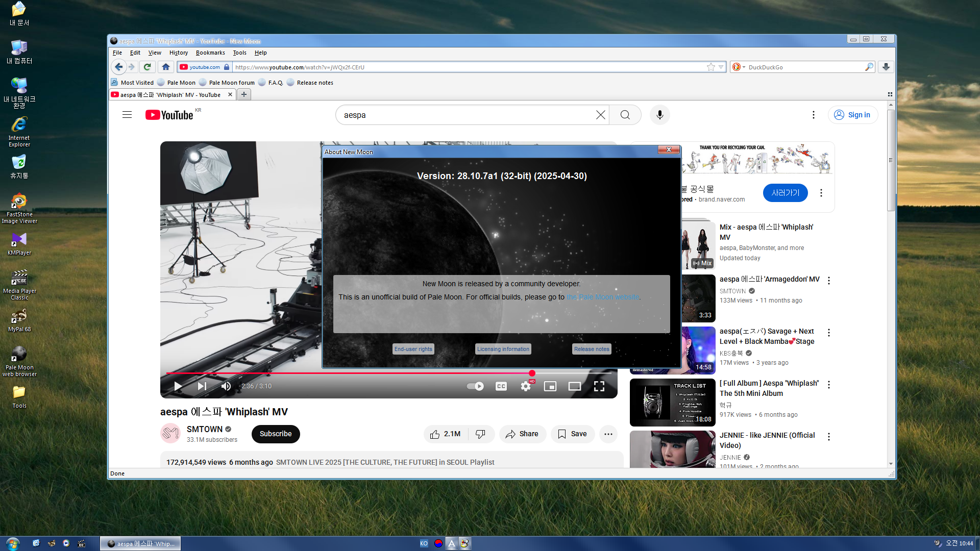Subscribe to the SMTOWN channel
The width and height of the screenshot is (980, 551).
coord(276,434)
